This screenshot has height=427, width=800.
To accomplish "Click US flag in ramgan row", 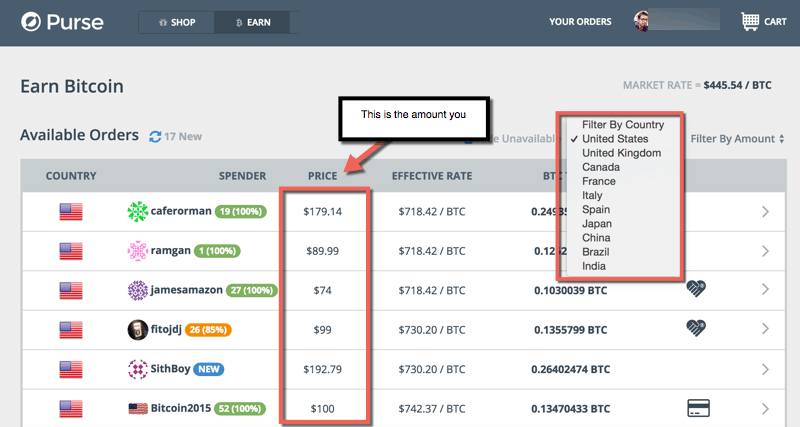I will coord(71,251).
